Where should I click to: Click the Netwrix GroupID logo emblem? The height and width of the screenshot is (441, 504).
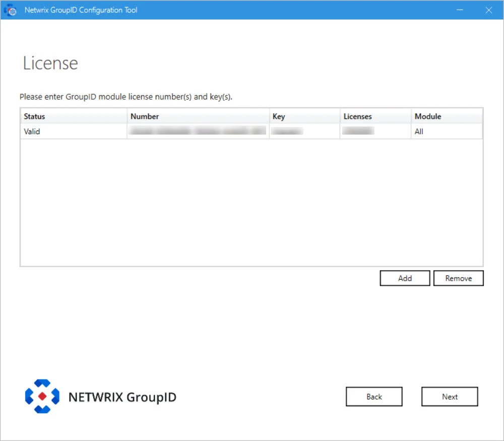[42, 396]
